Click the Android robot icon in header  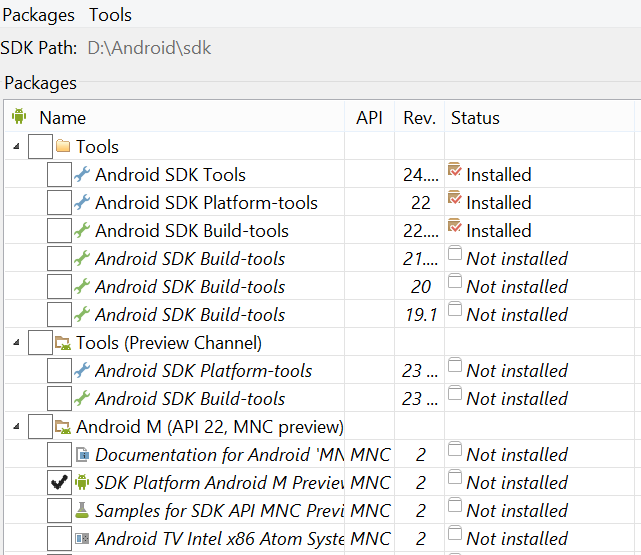(x=19, y=116)
